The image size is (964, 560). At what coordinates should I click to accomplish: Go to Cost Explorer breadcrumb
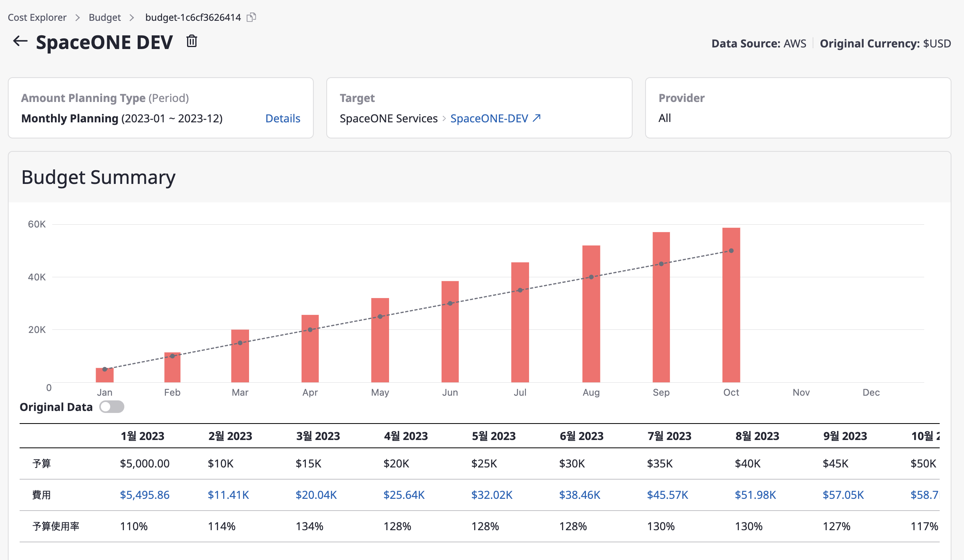(x=37, y=17)
